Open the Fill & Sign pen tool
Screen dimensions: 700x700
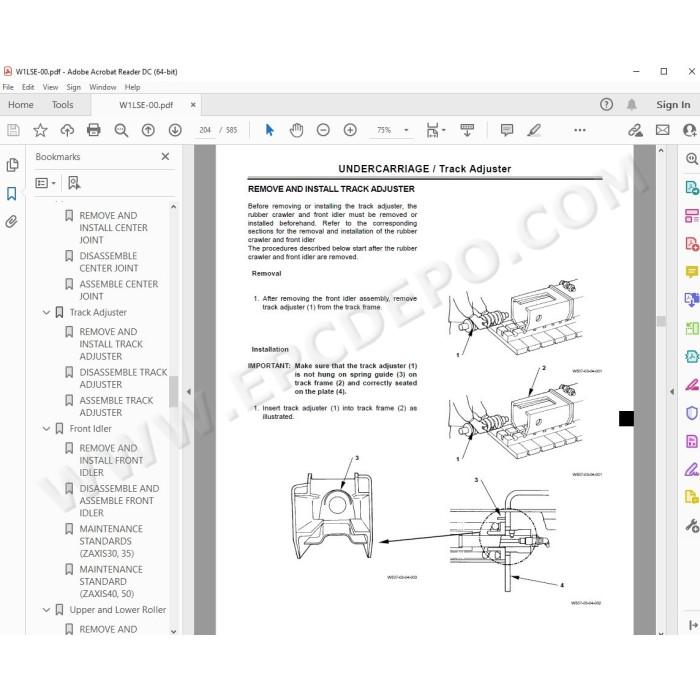(x=691, y=470)
